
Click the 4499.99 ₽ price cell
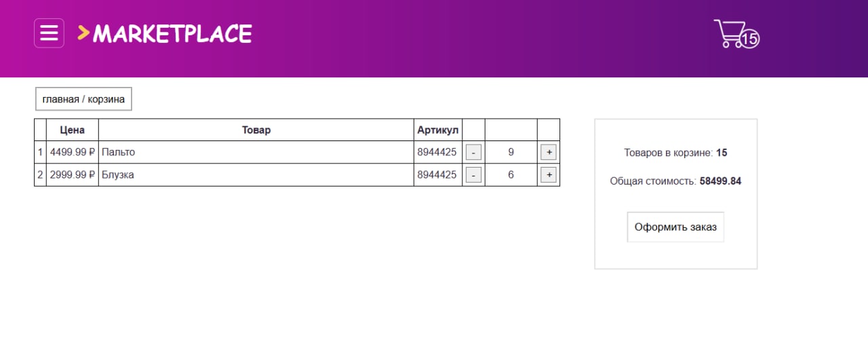72,153
